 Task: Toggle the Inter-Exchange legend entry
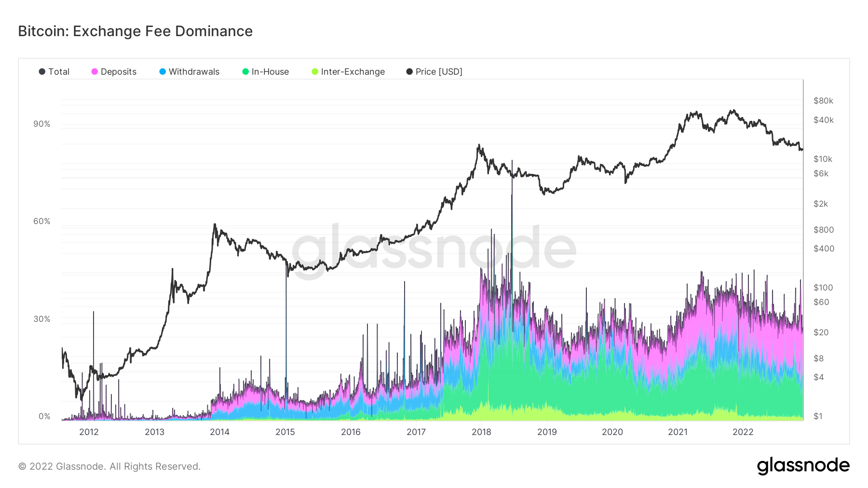pyautogui.click(x=348, y=72)
